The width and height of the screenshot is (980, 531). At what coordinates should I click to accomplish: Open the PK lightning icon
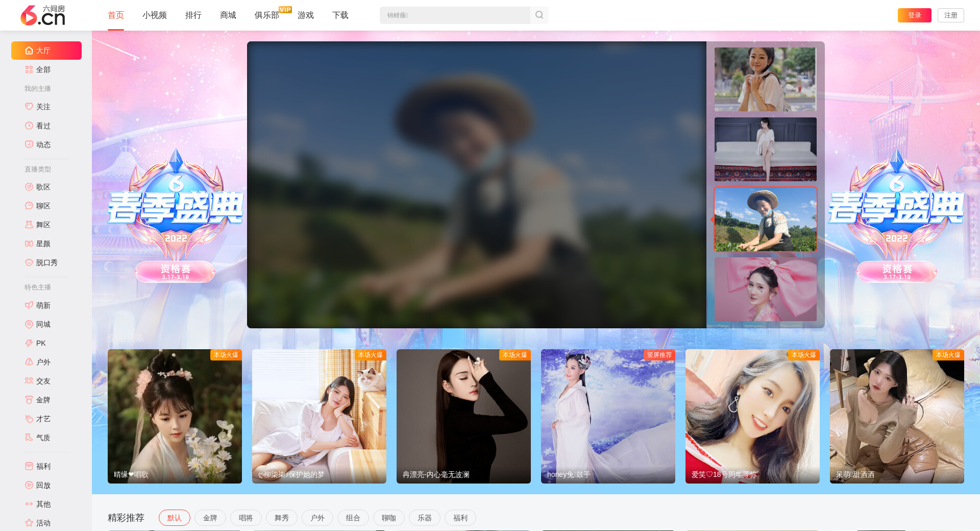pyautogui.click(x=29, y=343)
